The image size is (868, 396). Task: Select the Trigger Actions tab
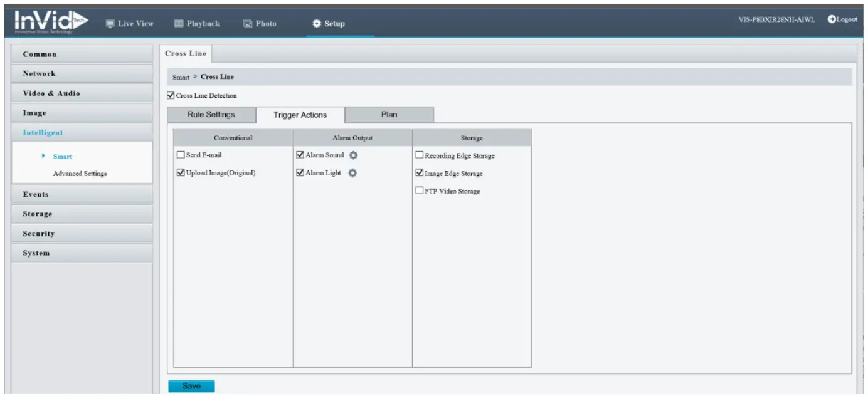coord(300,115)
